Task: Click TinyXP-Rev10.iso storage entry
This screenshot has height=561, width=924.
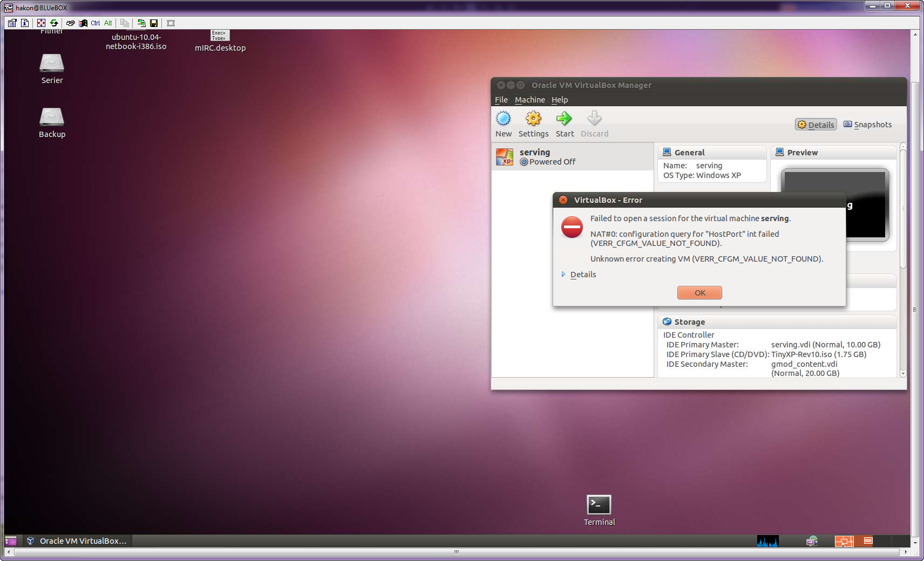Action: (819, 354)
